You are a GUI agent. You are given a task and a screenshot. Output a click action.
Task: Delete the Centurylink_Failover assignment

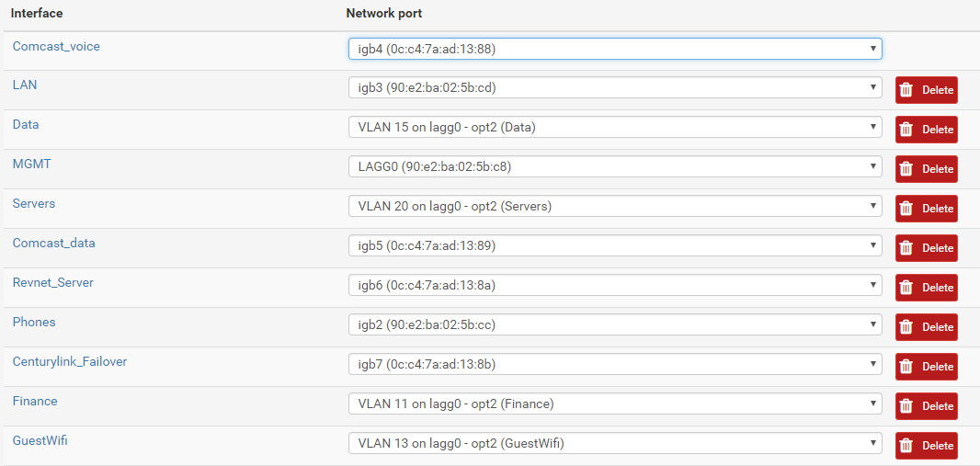pyautogui.click(x=927, y=367)
